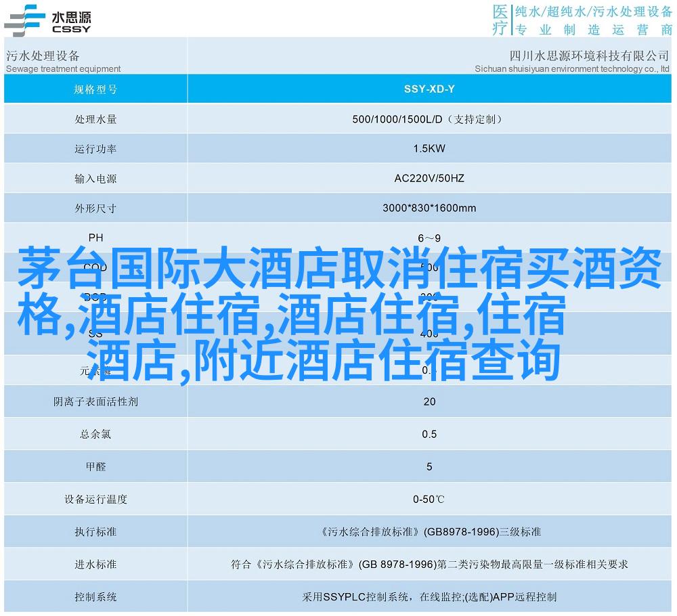Click the 纯水/超纯水/污水处理设备 header text
The image size is (677, 616).
(594, 12)
